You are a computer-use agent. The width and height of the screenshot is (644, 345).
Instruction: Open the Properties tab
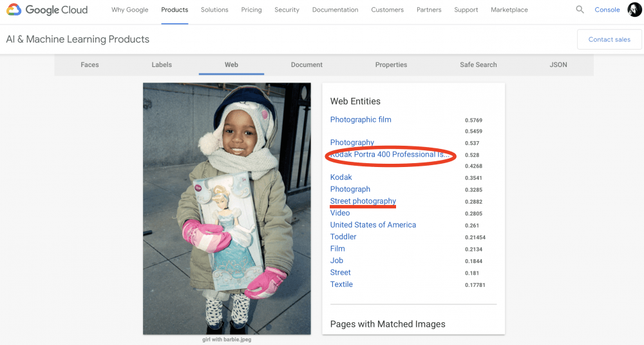(391, 64)
